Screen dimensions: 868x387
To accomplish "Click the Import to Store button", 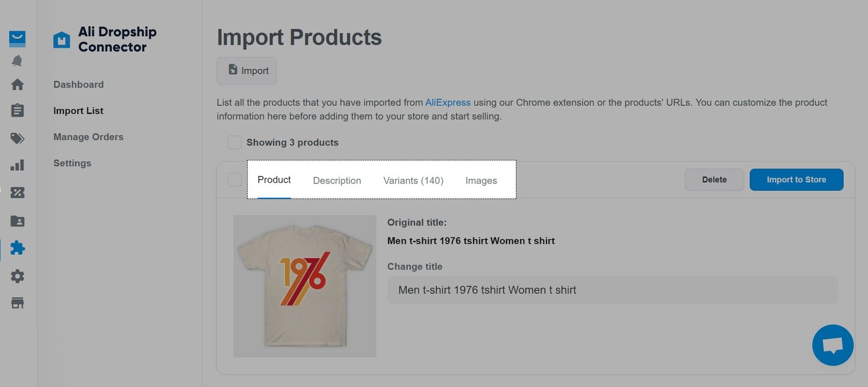I will click(796, 180).
